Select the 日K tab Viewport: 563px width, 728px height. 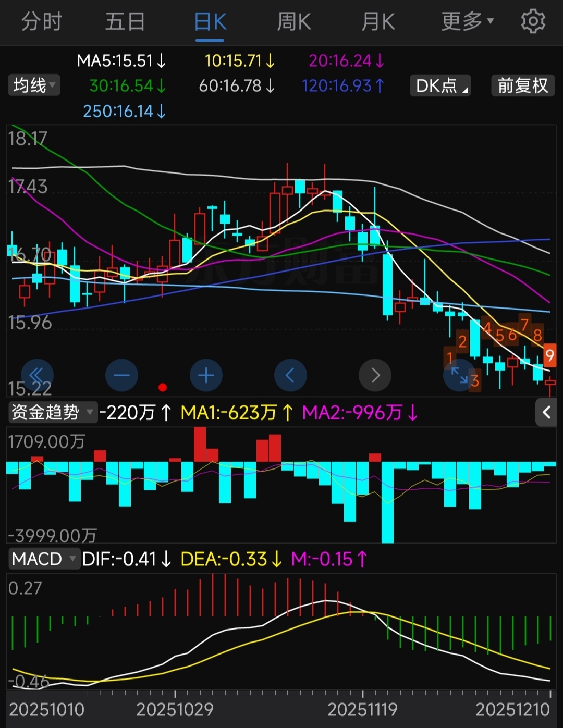pyautogui.click(x=210, y=22)
